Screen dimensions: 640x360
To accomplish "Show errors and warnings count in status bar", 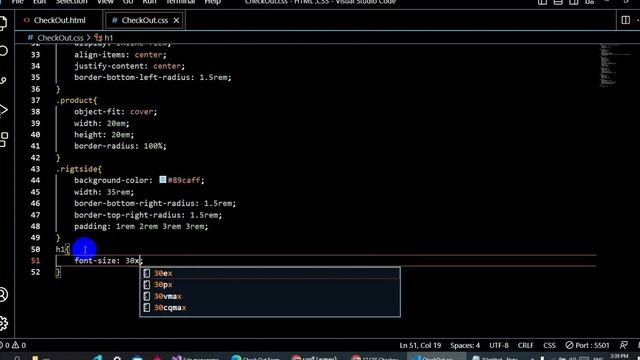I will [13, 345].
